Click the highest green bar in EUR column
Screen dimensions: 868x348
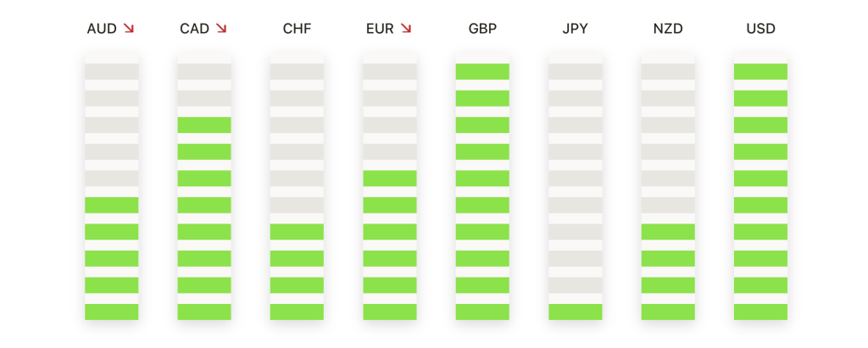[390, 178]
